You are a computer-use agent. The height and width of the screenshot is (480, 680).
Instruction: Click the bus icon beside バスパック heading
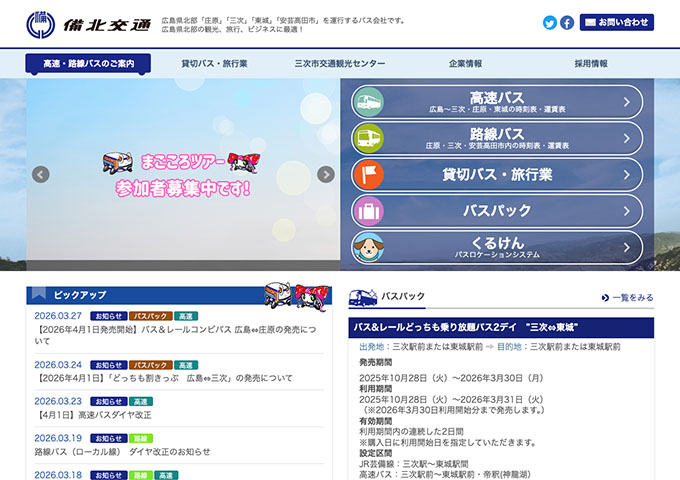pos(363,298)
